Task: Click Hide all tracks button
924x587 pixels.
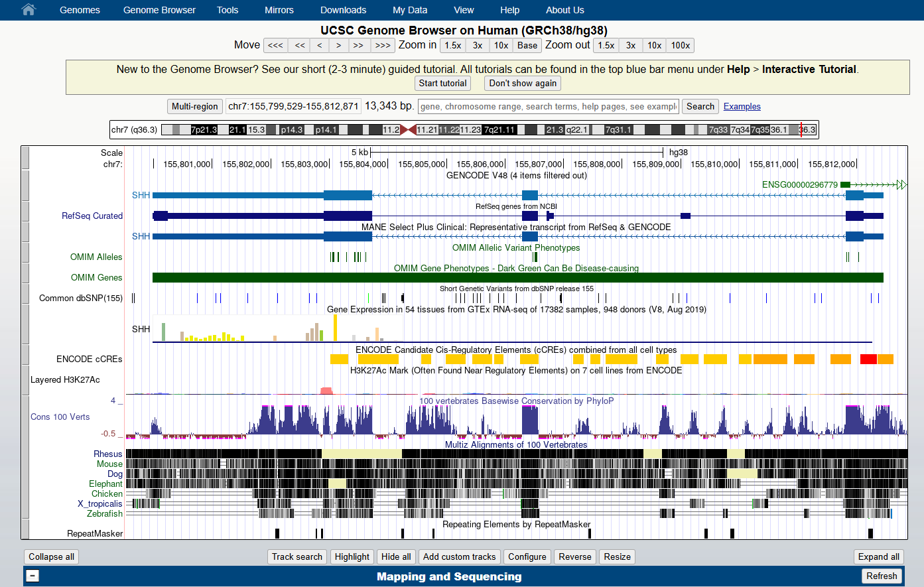Action: coord(396,557)
